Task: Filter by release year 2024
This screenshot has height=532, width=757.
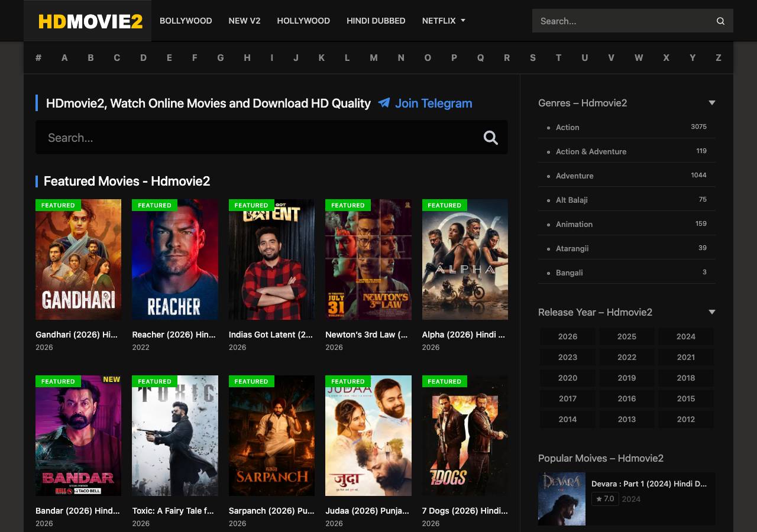Action: click(x=686, y=336)
